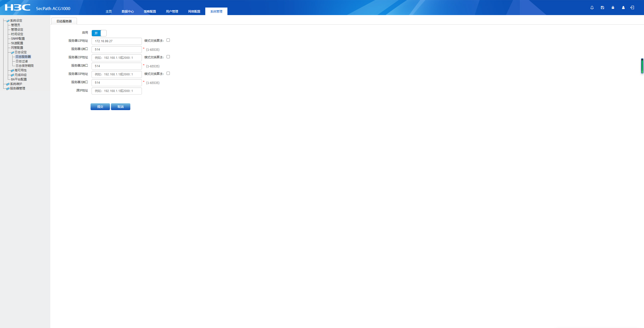
Task: Click the lock icon in header
Action: 613,8
